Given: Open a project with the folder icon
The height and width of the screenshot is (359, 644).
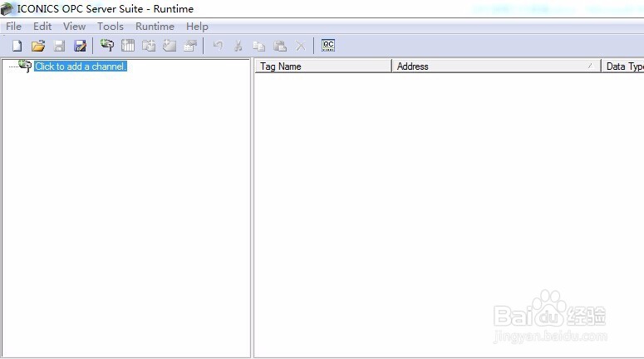Looking at the screenshot, I should (x=38, y=46).
